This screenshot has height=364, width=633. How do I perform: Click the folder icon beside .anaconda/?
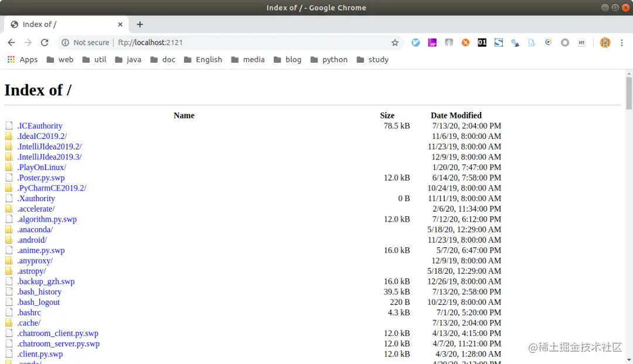pyautogui.click(x=8, y=229)
